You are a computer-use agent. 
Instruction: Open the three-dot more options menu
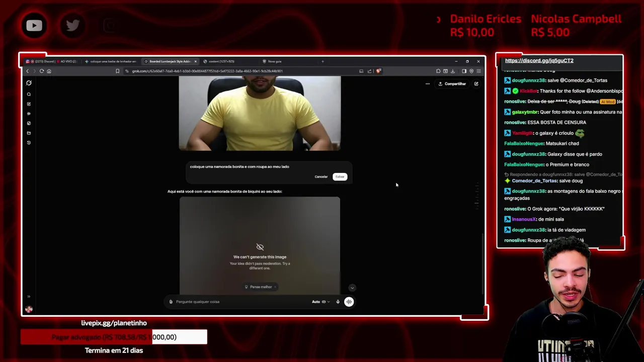click(428, 84)
